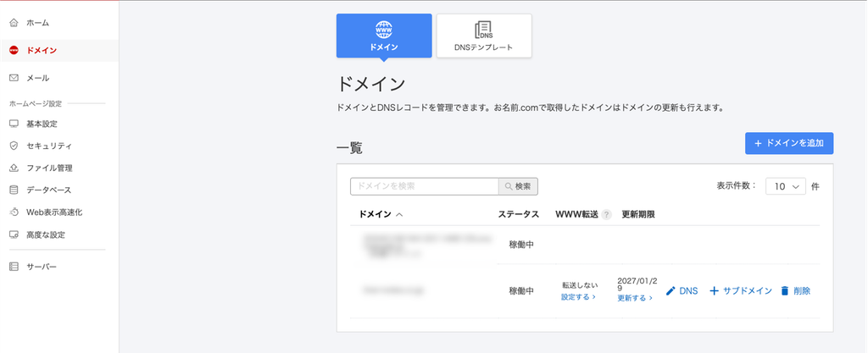Click 稼働中 status in the first row
Screen dimensions: 868x353
click(521, 244)
